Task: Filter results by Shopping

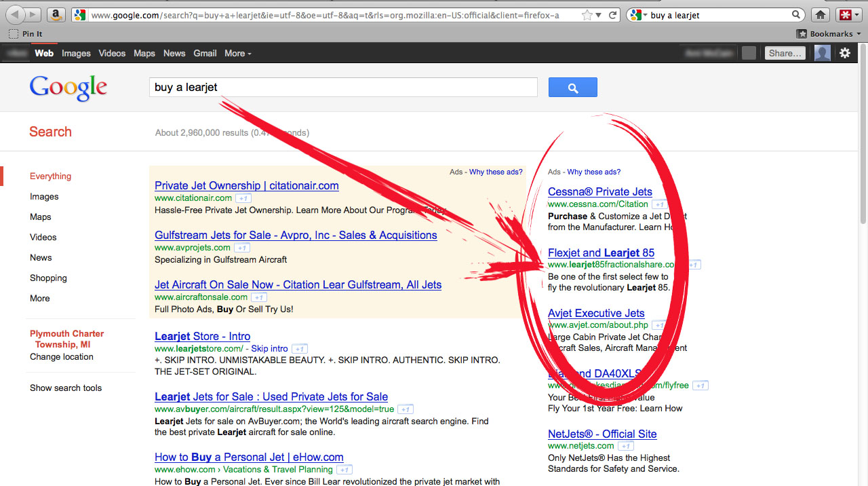Action: click(48, 278)
